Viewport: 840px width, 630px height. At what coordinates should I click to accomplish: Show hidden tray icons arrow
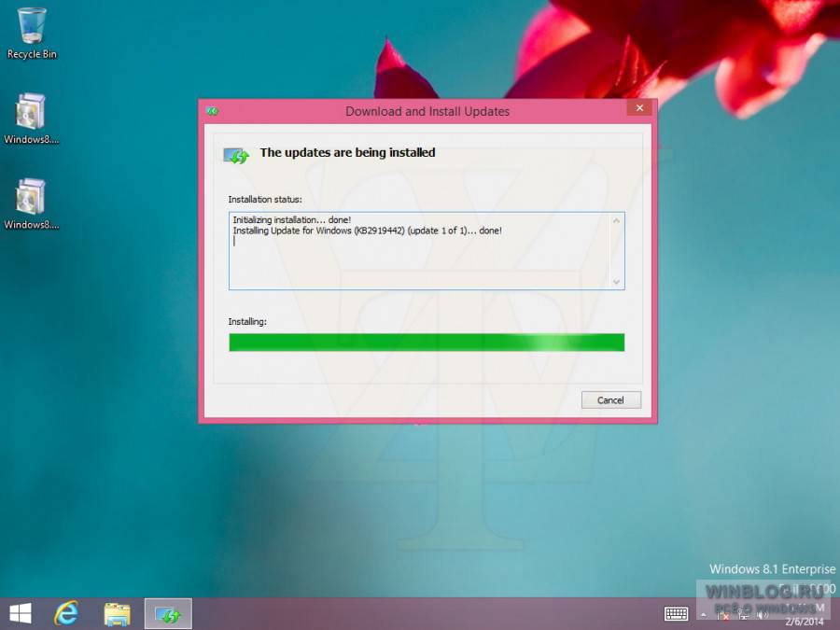point(704,615)
